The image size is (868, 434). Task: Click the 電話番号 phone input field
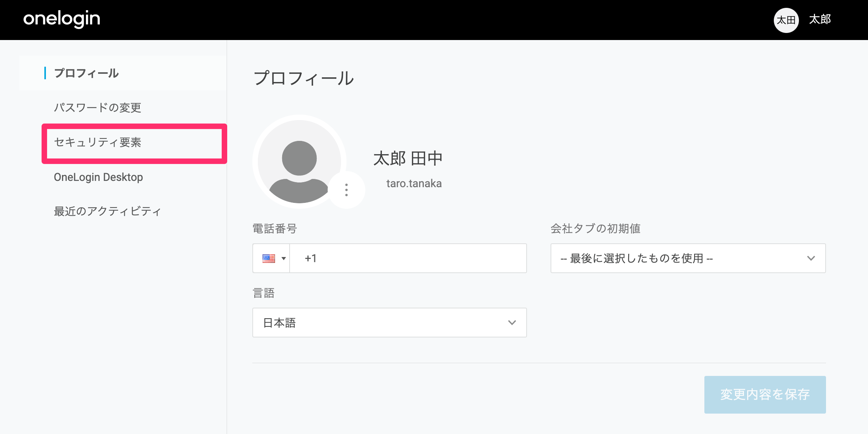coord(408,258)
